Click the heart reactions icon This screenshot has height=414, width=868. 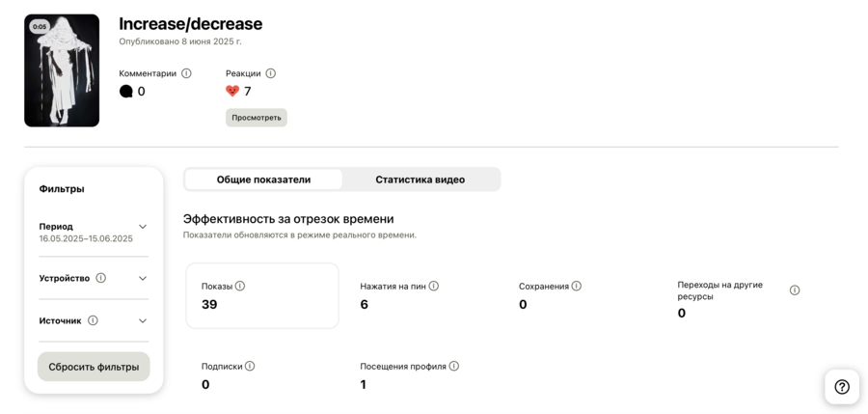[x=232, y=92]
